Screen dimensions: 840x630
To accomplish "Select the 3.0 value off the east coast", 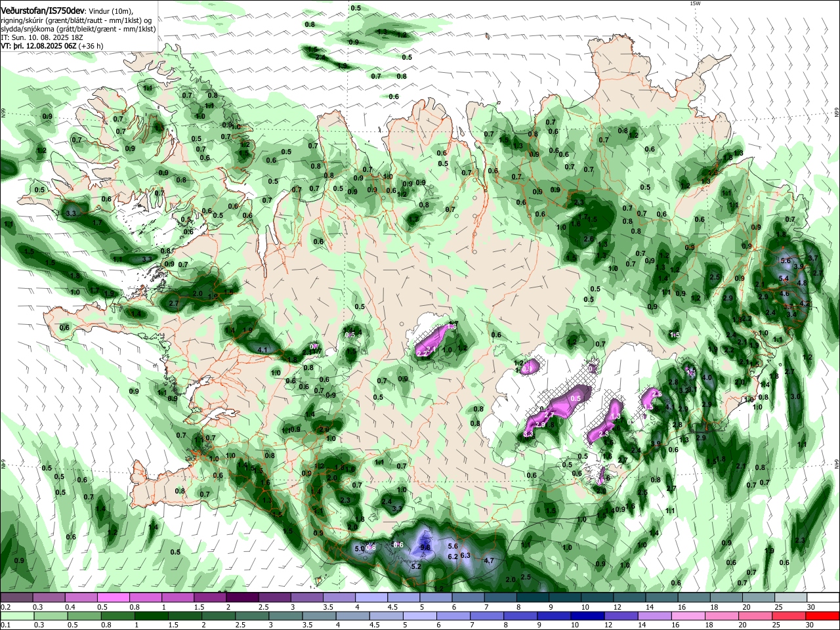I will tap(795, 396).
